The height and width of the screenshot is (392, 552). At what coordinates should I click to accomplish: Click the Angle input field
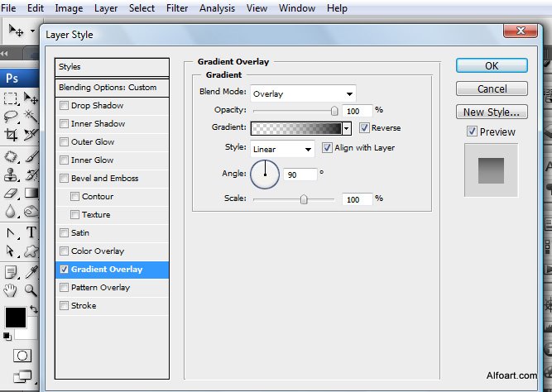301,174
